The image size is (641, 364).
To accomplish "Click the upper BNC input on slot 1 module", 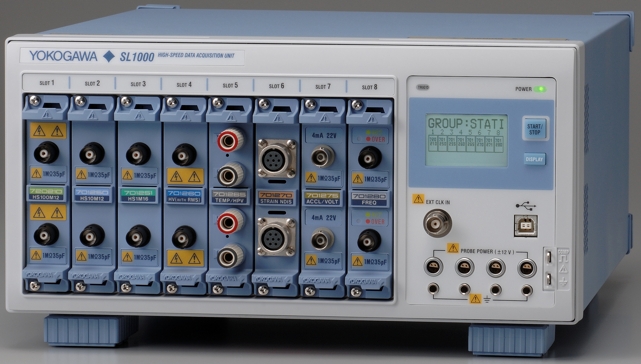I will coord(46,152).
